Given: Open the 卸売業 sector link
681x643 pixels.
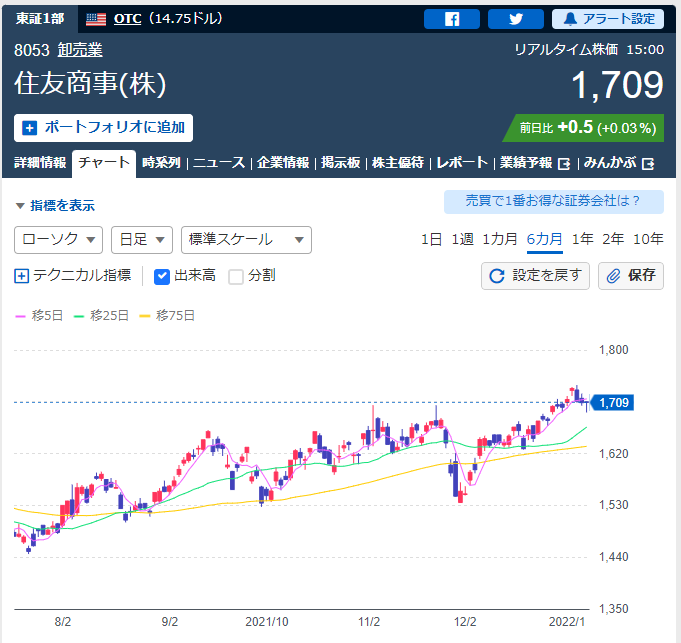Looking at the screenshot, I should click(80, 50).
